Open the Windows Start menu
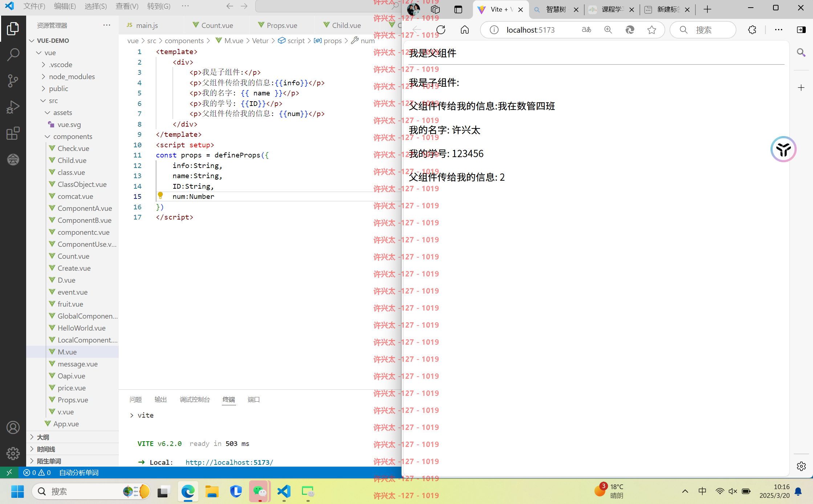813x504 pixels. click(17, 492)
